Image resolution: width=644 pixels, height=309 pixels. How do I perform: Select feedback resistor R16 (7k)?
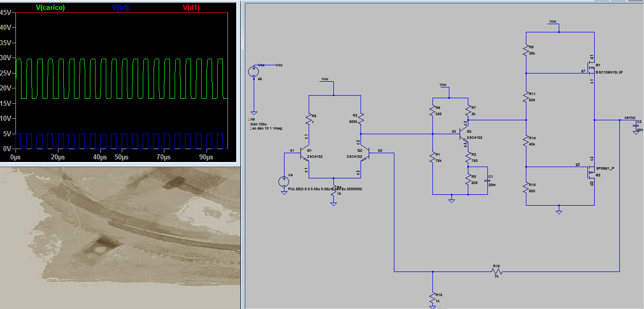point(496,271)
